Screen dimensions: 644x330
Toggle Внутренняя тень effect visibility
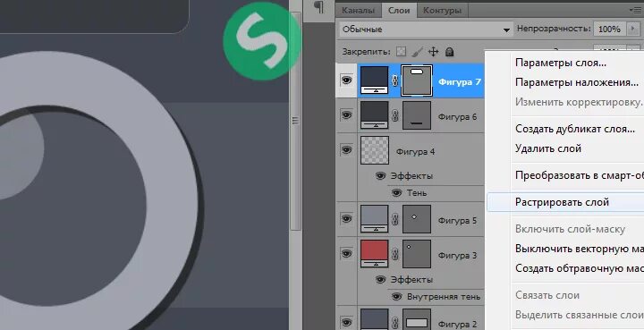[x=396, y=296]
